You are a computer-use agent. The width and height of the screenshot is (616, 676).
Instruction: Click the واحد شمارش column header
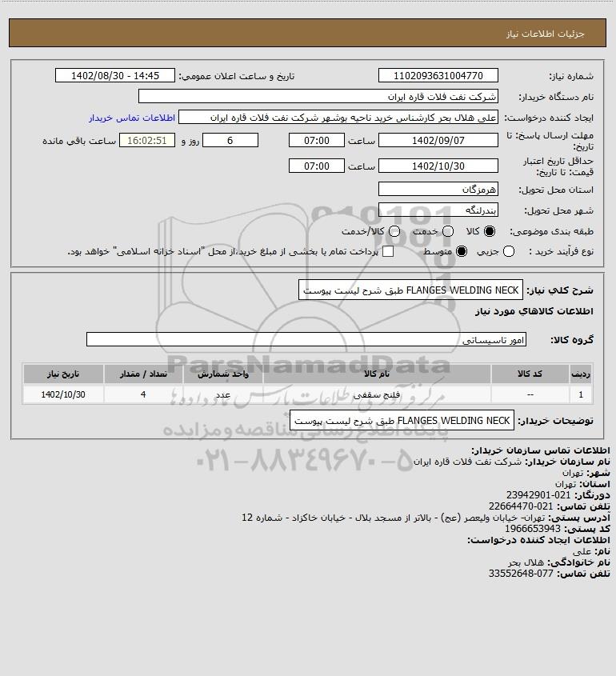point(223,374)
